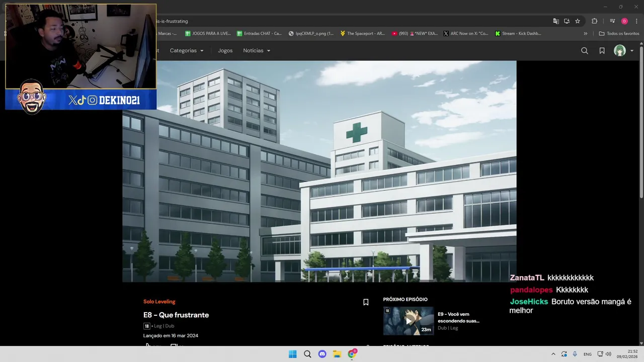Minimize the Chrome window

click(x=605, y=7)
